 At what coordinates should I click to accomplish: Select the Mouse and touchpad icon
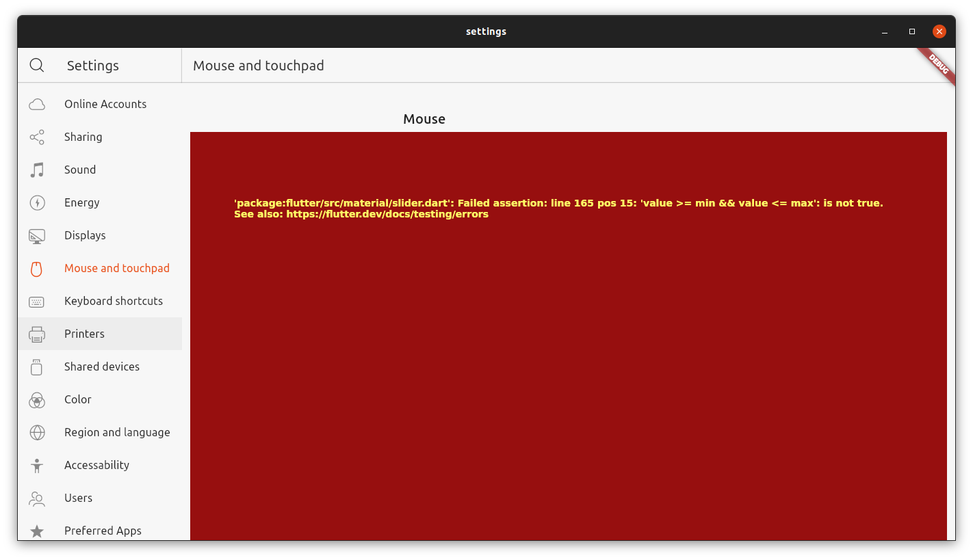[36, 268]
